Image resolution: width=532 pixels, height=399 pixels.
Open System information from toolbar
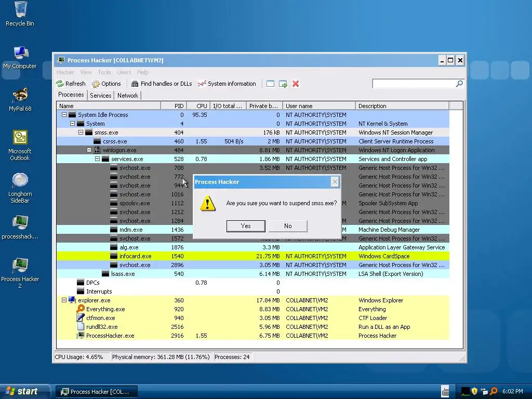coord(227,84)
